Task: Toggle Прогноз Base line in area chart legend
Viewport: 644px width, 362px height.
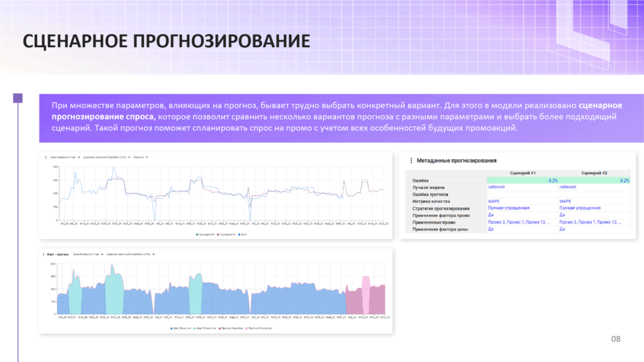Action: click(233, 328)
